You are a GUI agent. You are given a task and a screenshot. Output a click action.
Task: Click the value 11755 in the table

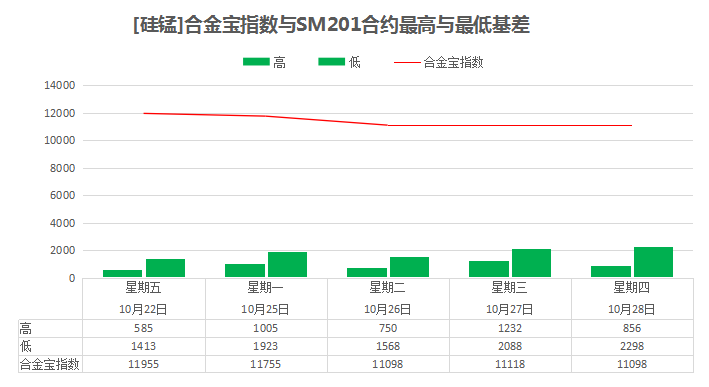(265, 364)
